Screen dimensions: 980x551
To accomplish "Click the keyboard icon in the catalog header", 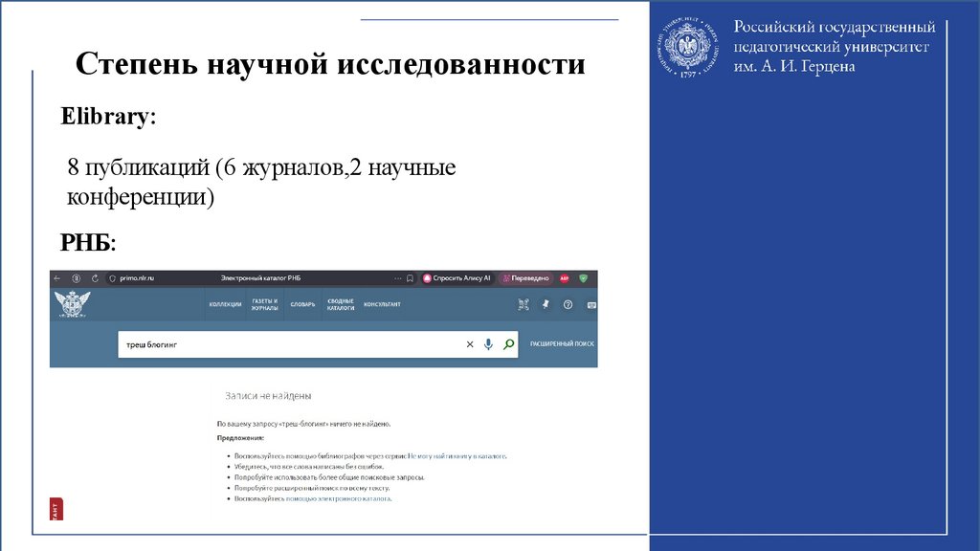I will coord(591,305).
